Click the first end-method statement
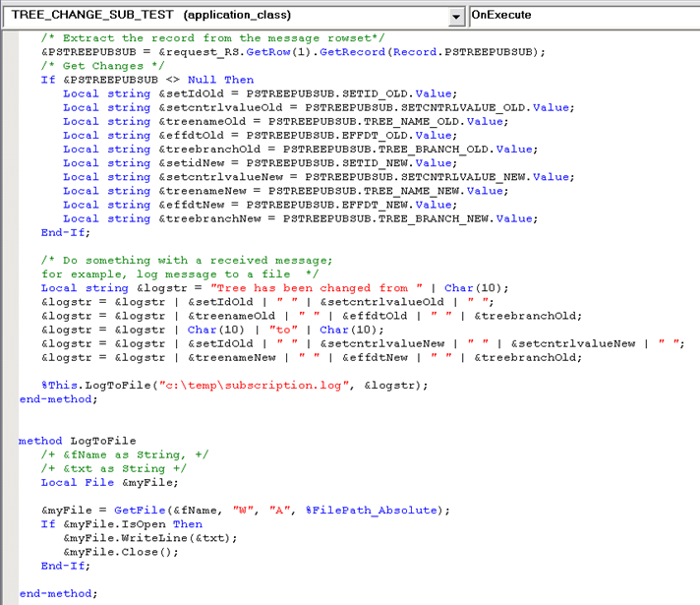This screenshot has height=605, width=700. pos(58,398)
